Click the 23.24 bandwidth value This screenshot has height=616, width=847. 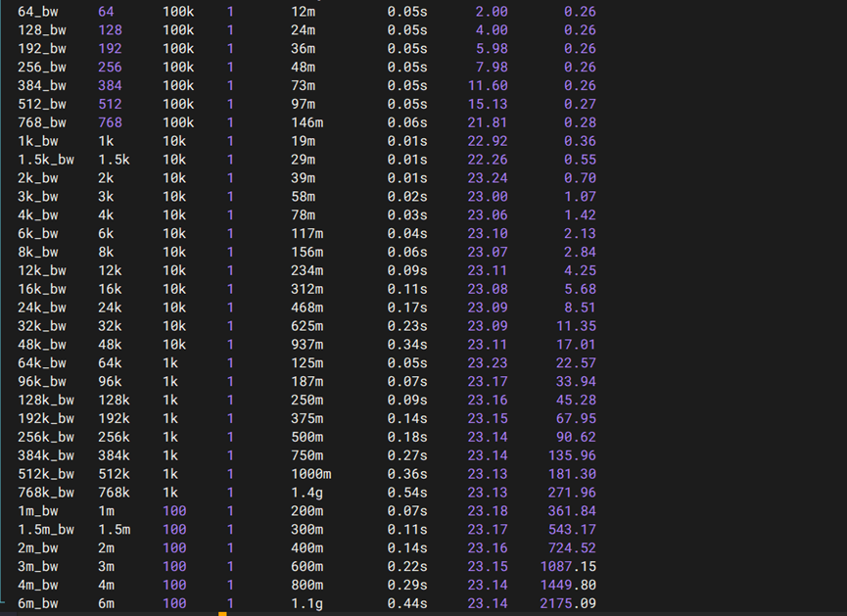click(488, 178)
